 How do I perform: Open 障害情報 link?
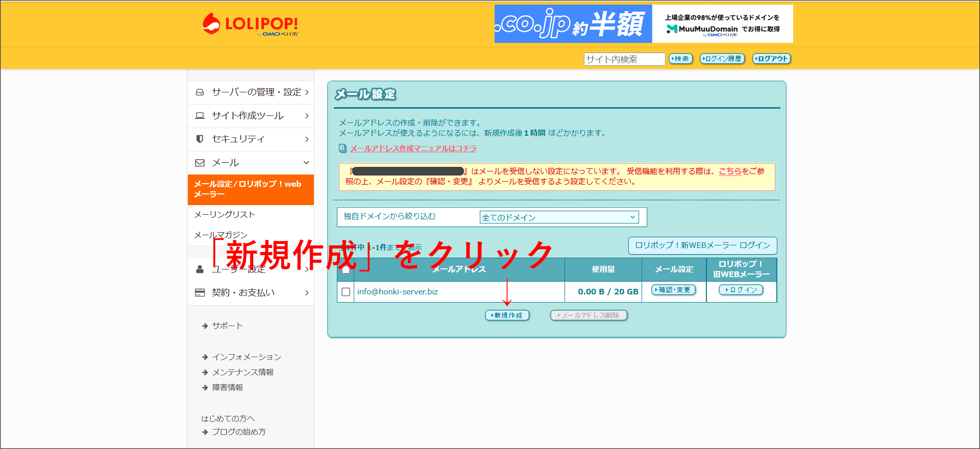(228, 387)
